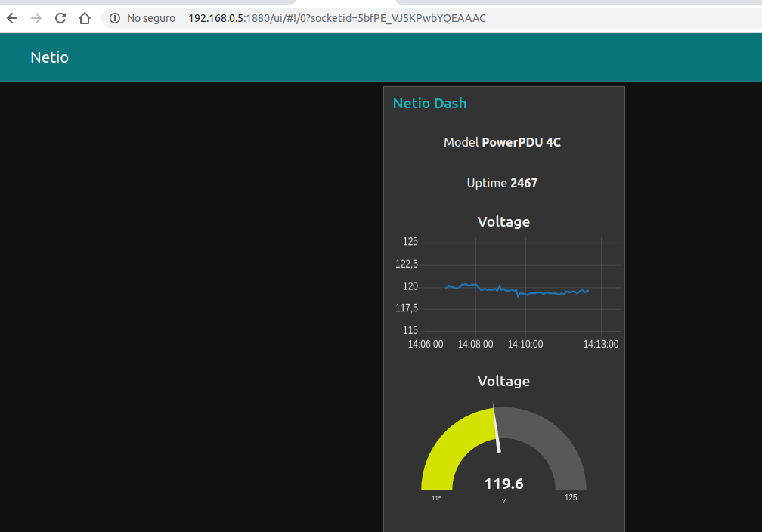The image size is (762, 532).
Task: Go back with the browser back arrow
Action: click(12, 18)
